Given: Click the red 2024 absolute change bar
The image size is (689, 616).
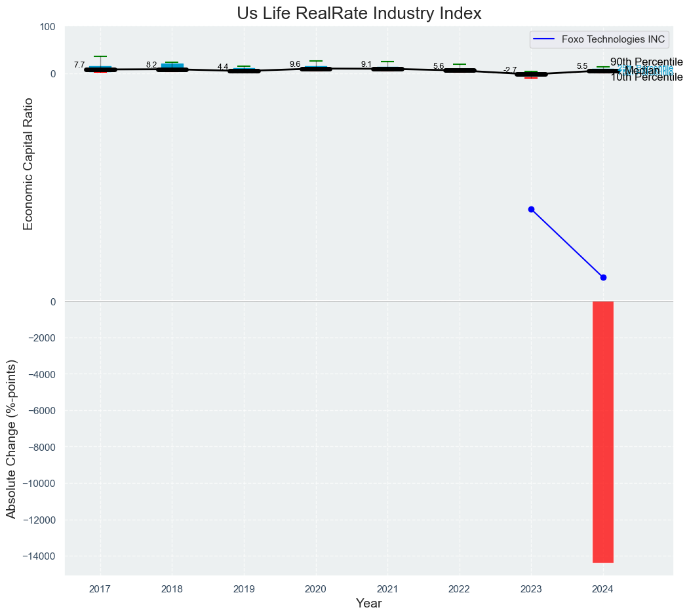Looking at the screenshot, I should click(x=602, y=431).
